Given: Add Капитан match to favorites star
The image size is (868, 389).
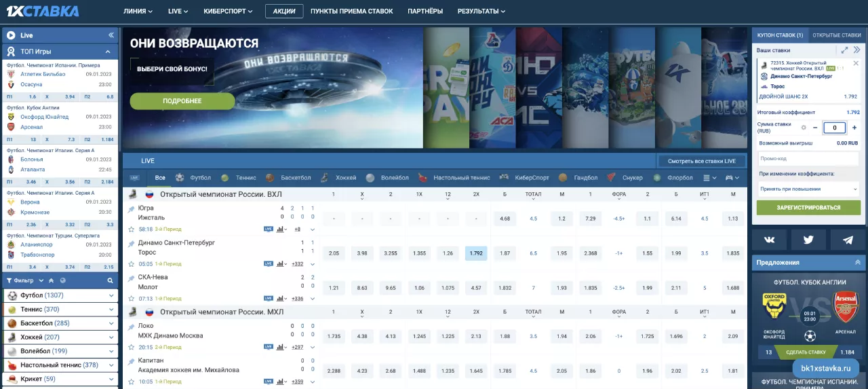Looking at the screenshot, I should [x=132, y=381].
